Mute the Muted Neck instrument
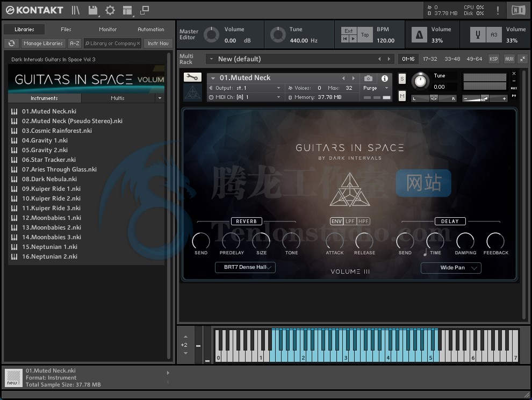This screenshot has width=532, height=400. [402, 96]
